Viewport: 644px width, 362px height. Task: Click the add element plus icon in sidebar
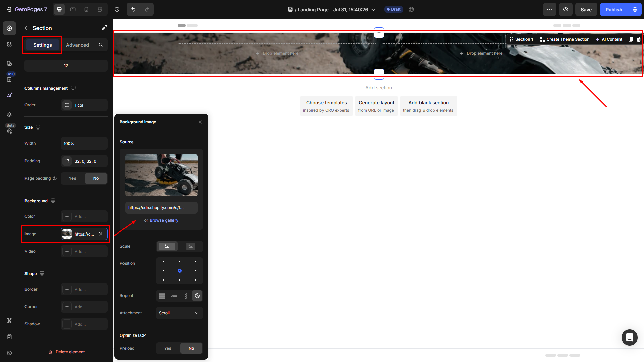click(x=9, y=28)
